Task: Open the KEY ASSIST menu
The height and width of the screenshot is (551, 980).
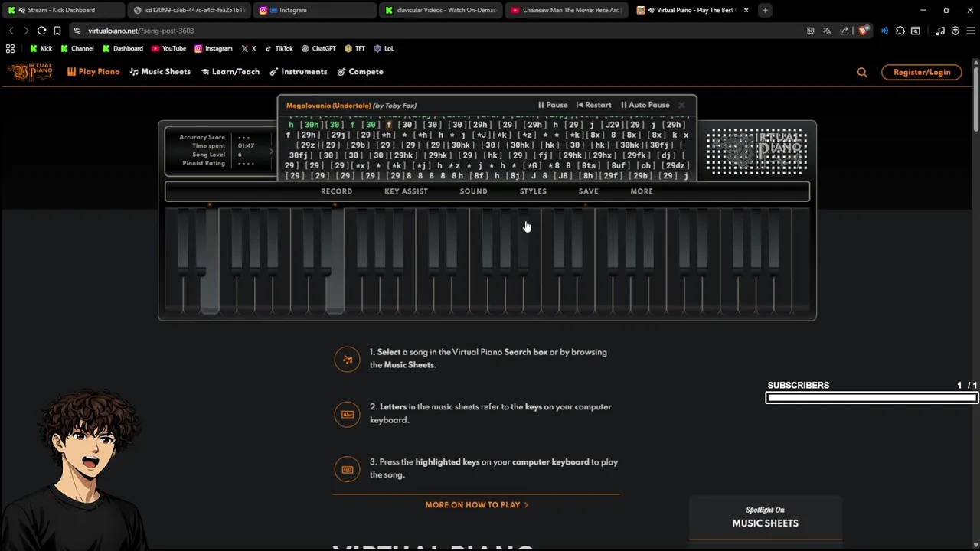Action: pos(406,191)
